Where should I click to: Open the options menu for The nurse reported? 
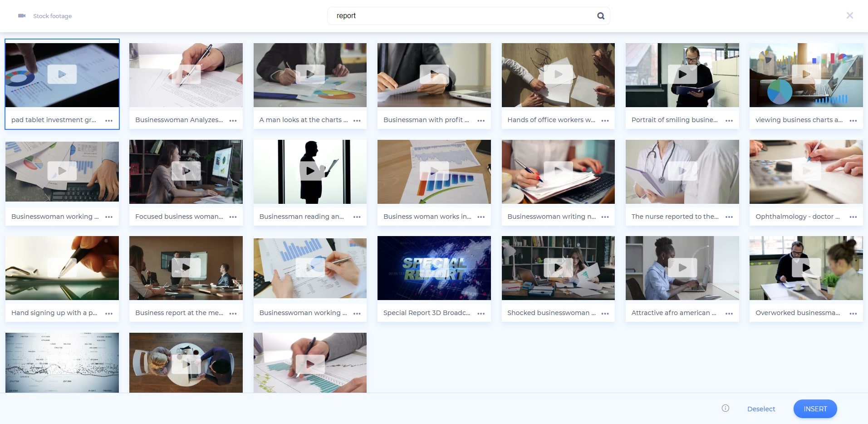[x=729, y=217]
